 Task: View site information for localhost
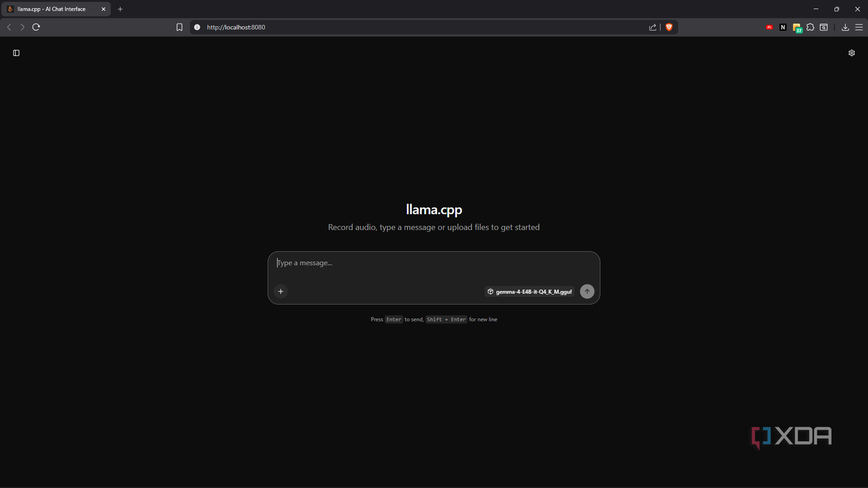tap(197, 27)
